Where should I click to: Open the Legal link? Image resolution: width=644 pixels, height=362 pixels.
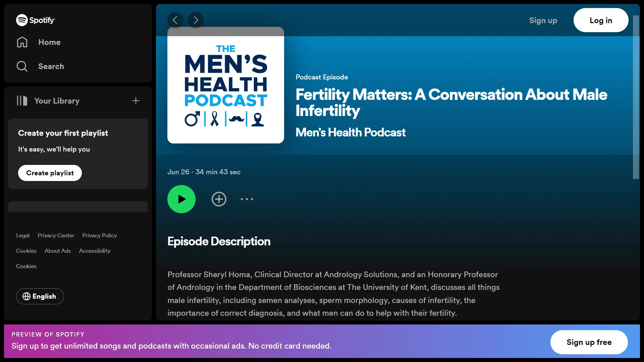click(23, 235)
